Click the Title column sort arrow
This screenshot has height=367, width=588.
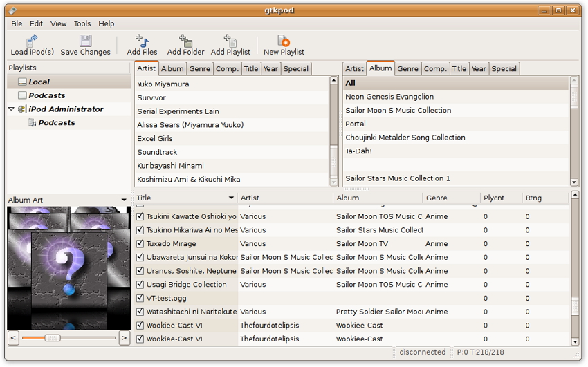(231, 198)
